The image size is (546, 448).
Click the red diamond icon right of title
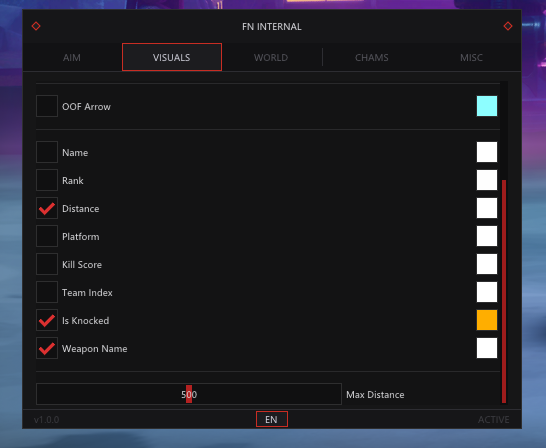pos(508,26)
